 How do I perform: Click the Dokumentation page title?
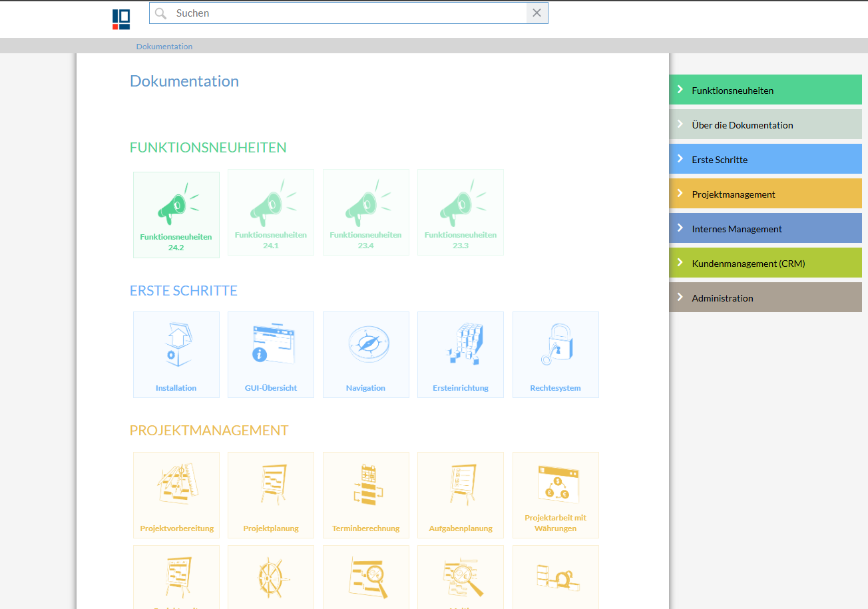[184, 81]
